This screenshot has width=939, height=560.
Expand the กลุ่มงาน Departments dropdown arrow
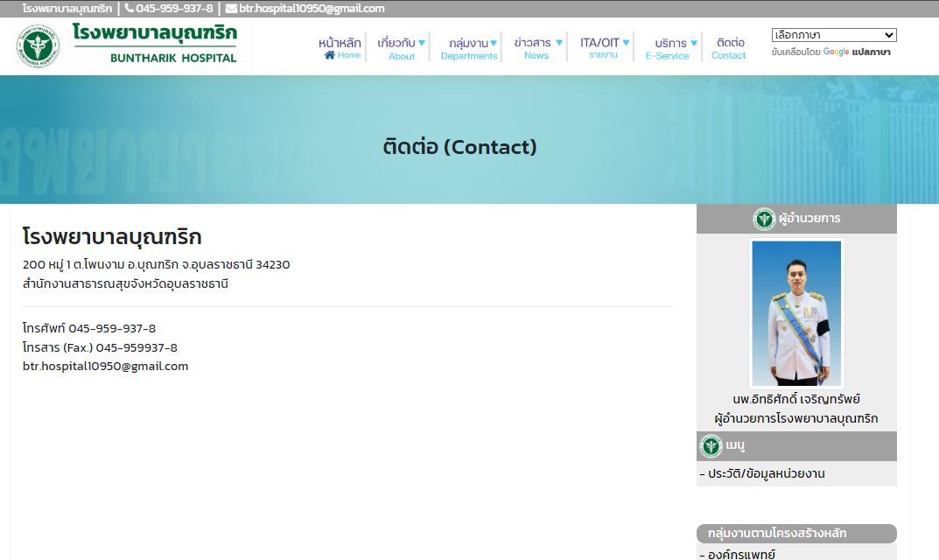coord(494,43)
